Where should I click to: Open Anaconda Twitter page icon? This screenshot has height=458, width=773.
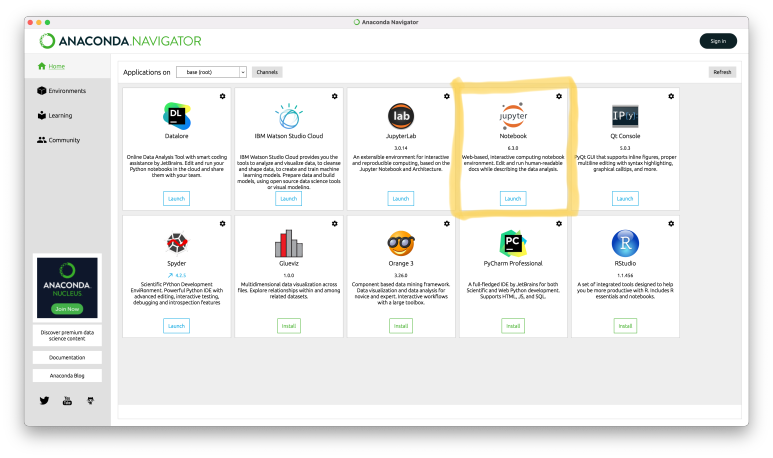click(44, 400)
